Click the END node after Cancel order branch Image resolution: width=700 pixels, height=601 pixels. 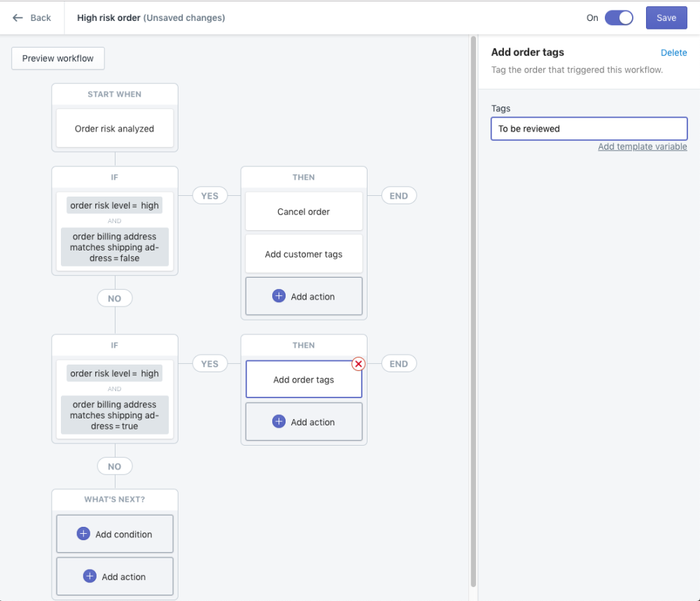coord(398,195)
